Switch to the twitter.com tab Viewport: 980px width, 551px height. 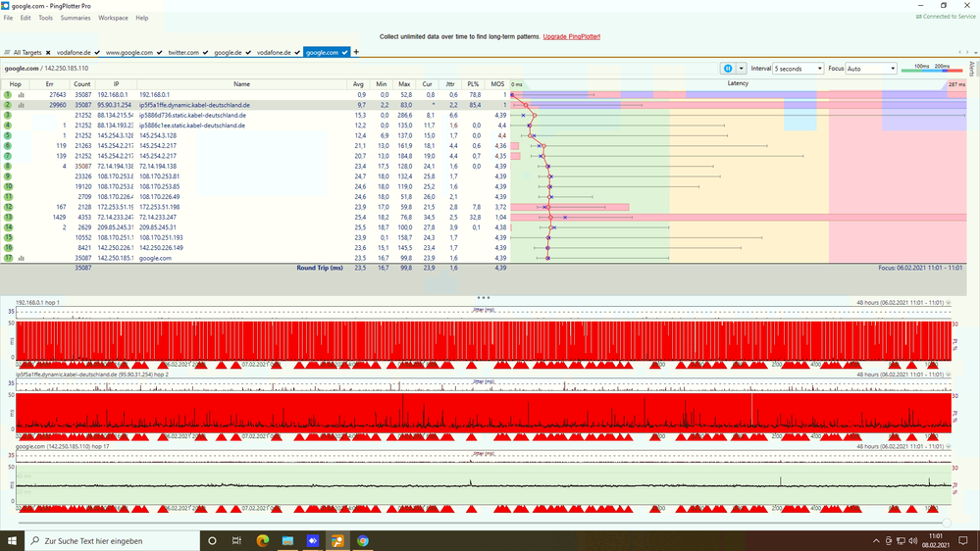point(183,53)
